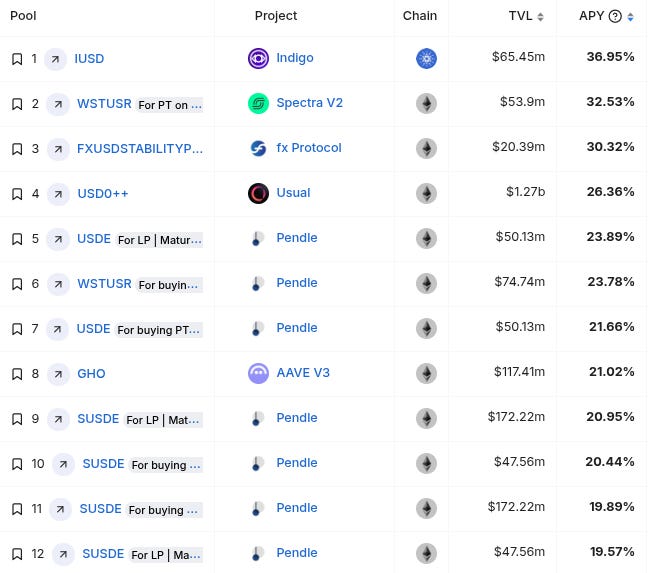Bookmark the IUSD pool row
Image resolution: width=648 pixels, height=573 pixels.
pyautogui.click(x=17, y=59)
